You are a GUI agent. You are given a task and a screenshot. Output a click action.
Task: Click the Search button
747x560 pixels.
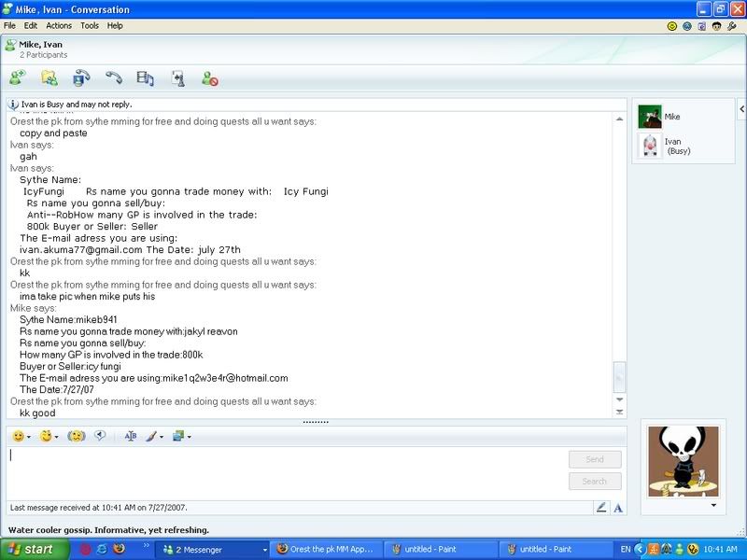point(595,482)
